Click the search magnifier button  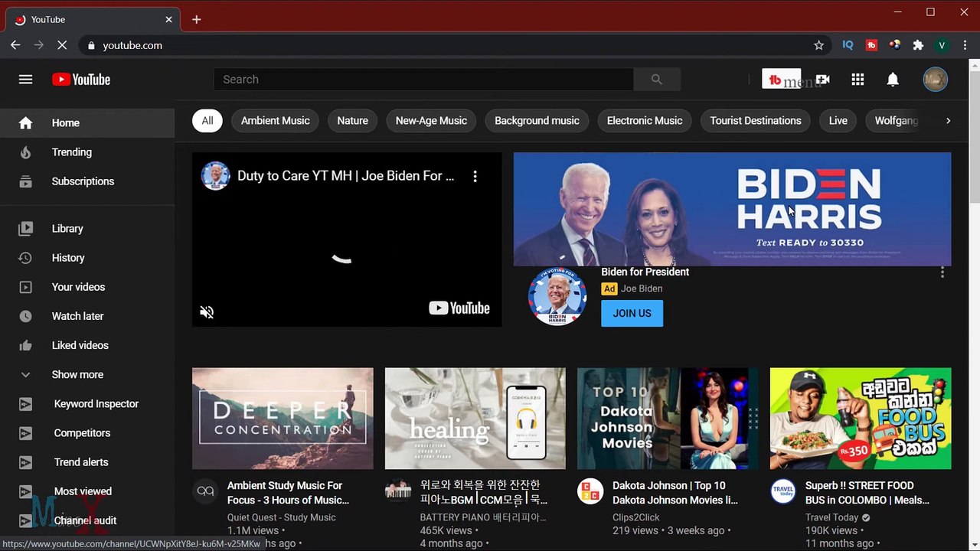pyautogui.click(x=656, y=80)
